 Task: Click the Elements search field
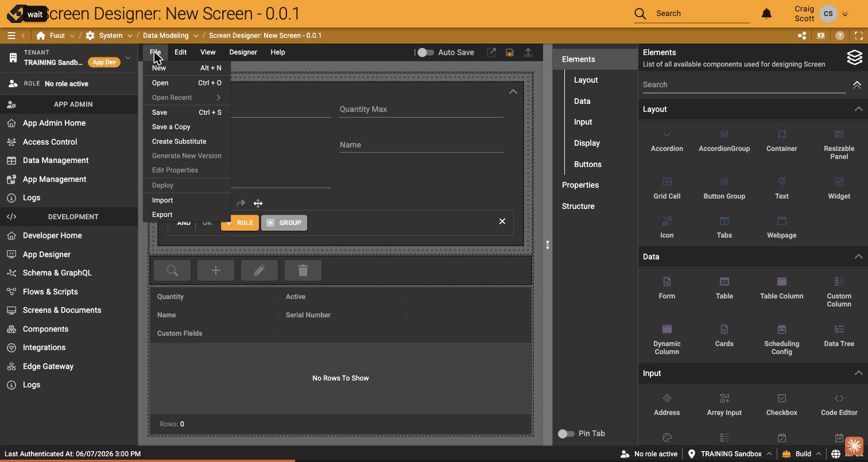(744, 84)
